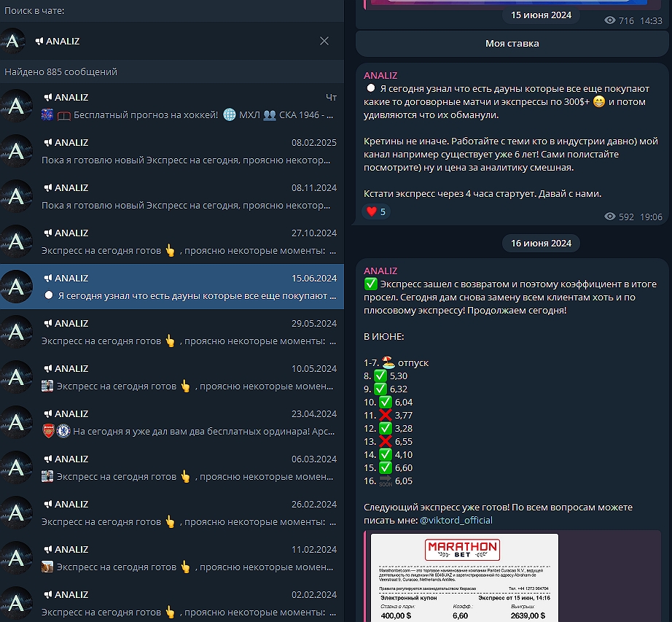Click the 16 июня 2024 date badge
Viewport: 672px width, 622px height.
pos(541,243)
